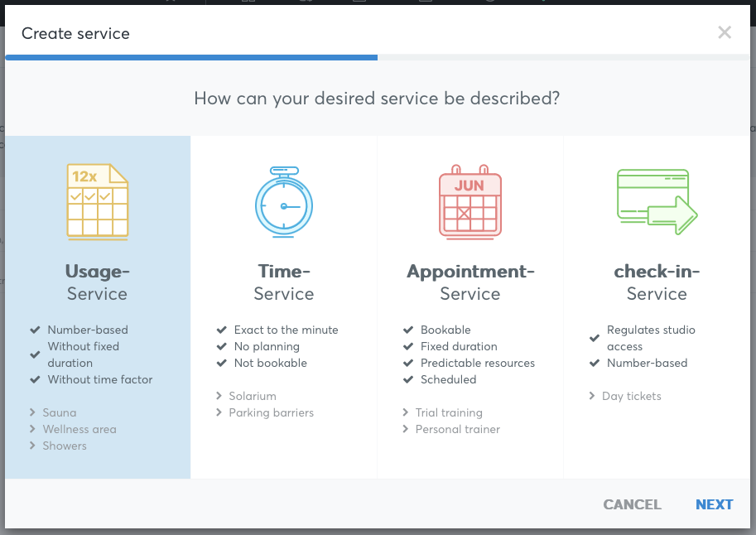Image resolution: width=756 pixels, height=535 pixels.
Task: Click the 'How can your desired service be described?' heading
Action: (377, 99)
